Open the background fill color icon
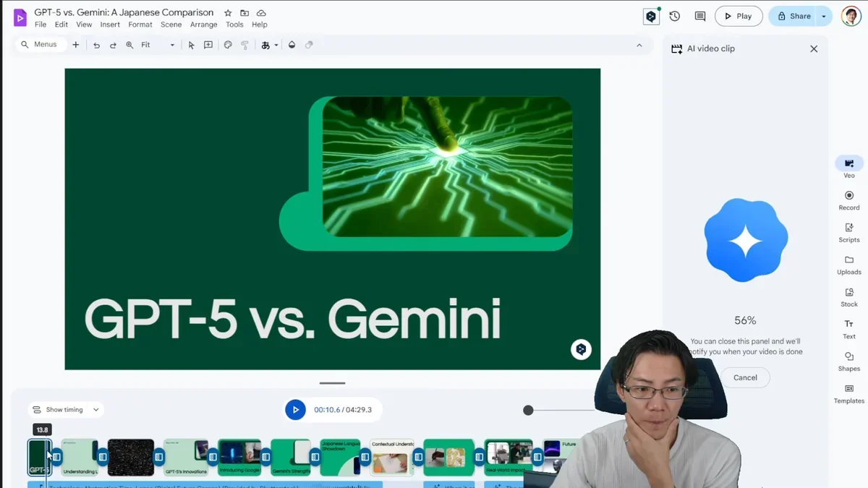Image resolution: width=868 pixels, height=488 pixels. tap(292, 45)
